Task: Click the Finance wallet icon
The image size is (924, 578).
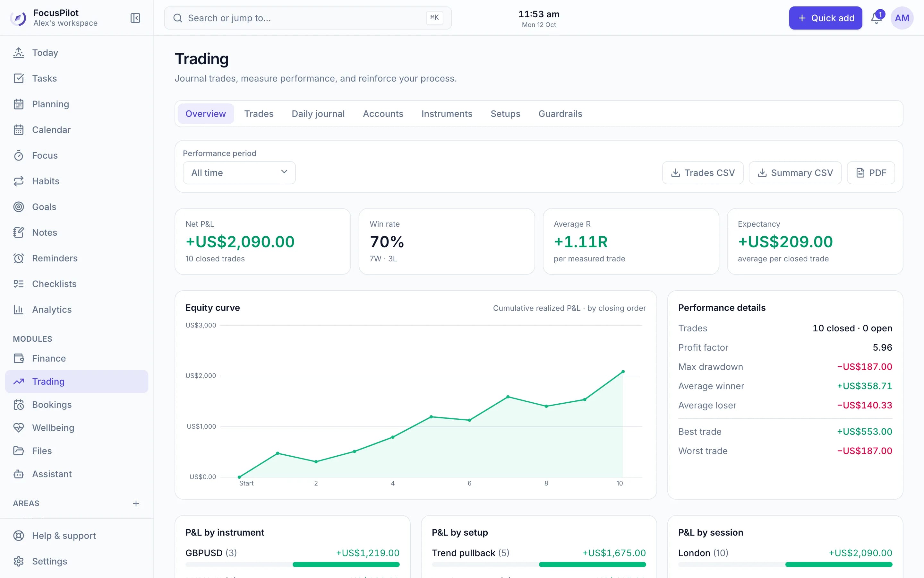Action: pos(18,359)
